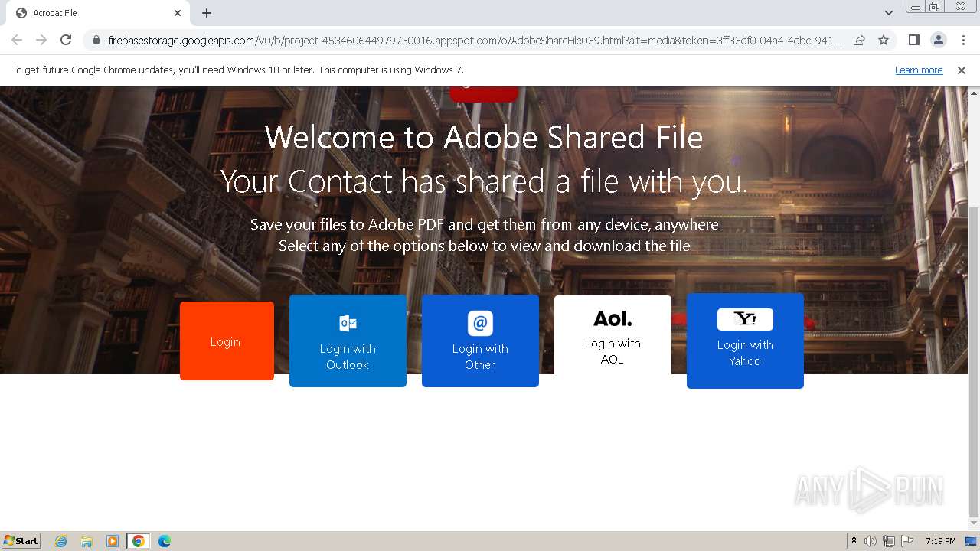Bookmark this page with the star
The image size is (980, 551).
pyautogui.click(x=884, y=40)
